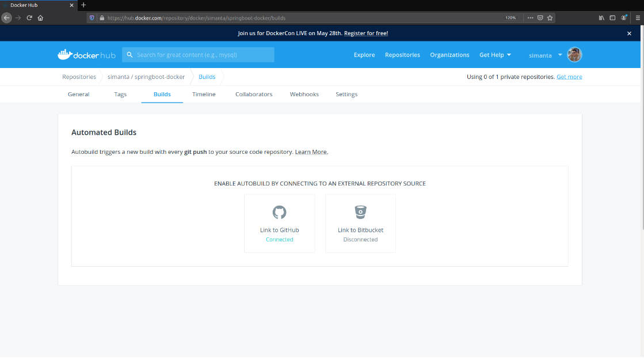Click the Bitbucket bucket icon

click(361, 212)
